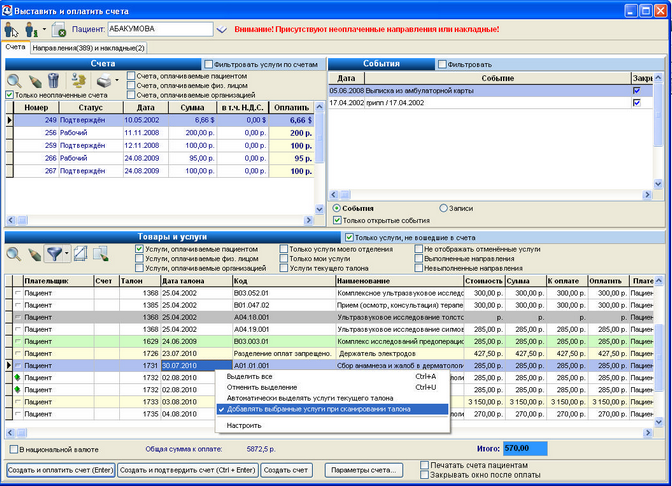This screenshot has height=486, width=672.
Task: Click right arrow of События horizontal scrollbar
Action: tap(647, 195)
